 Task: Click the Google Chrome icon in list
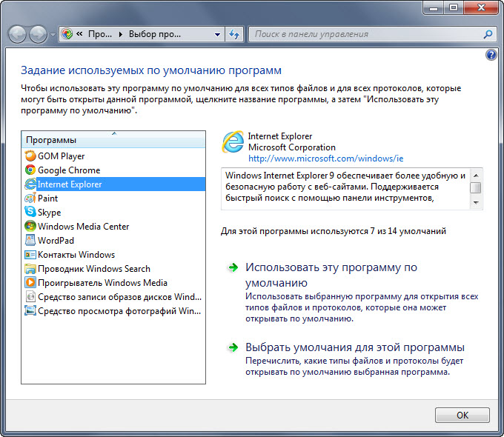point(30,170)
